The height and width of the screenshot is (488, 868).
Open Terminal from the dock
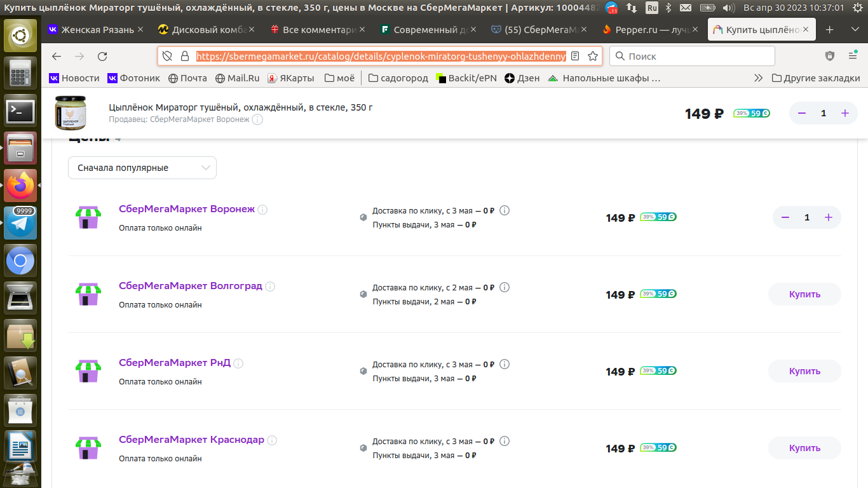(x=21, y=111)
